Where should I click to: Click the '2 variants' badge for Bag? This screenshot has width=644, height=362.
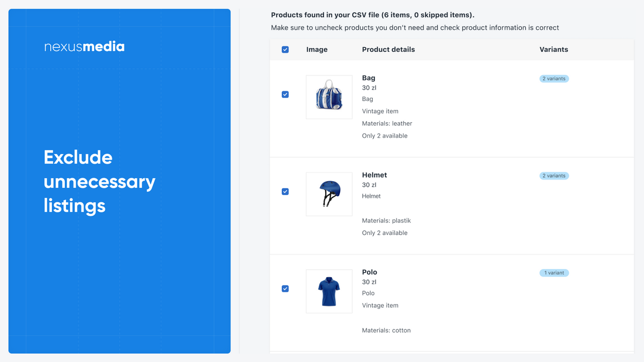(554, 78)
